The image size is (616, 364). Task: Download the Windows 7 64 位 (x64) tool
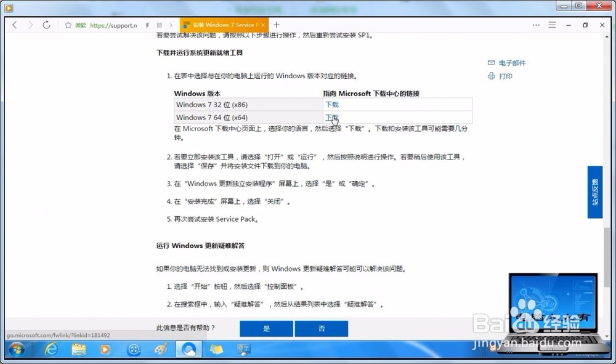(332, 118)
